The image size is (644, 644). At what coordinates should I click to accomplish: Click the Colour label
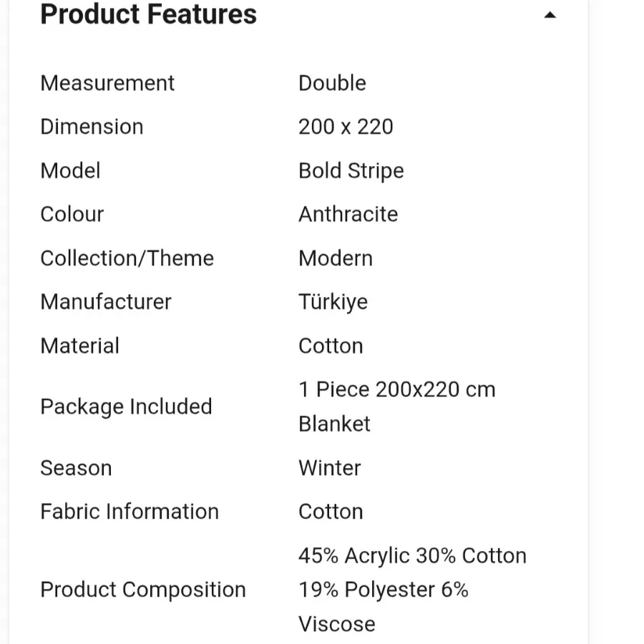[x=72, y=215]
